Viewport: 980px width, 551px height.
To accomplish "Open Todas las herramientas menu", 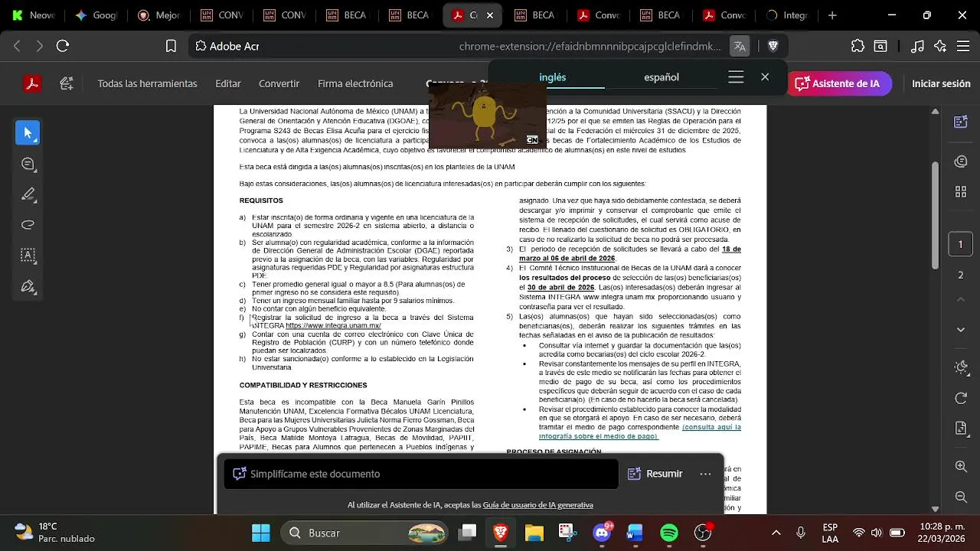I will pyautogui.click(x=147, y=83).
